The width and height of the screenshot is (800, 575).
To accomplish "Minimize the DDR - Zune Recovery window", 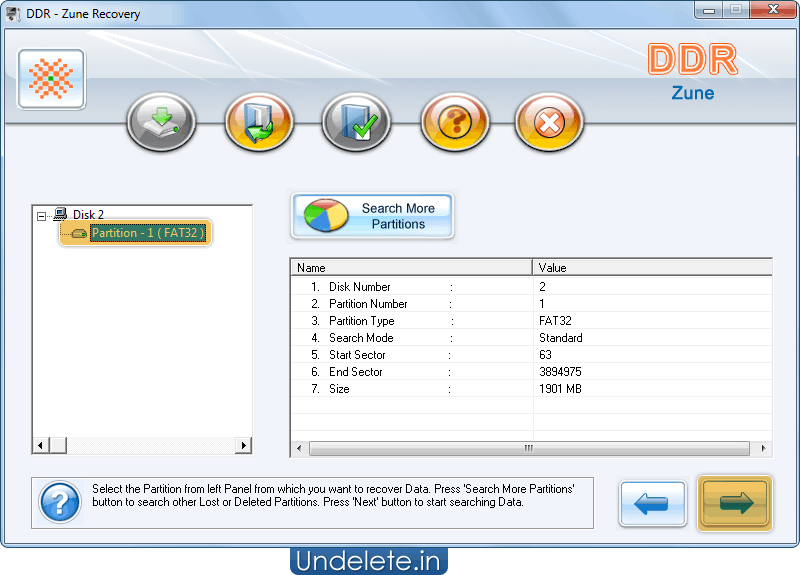I will (x=709, y=10).
